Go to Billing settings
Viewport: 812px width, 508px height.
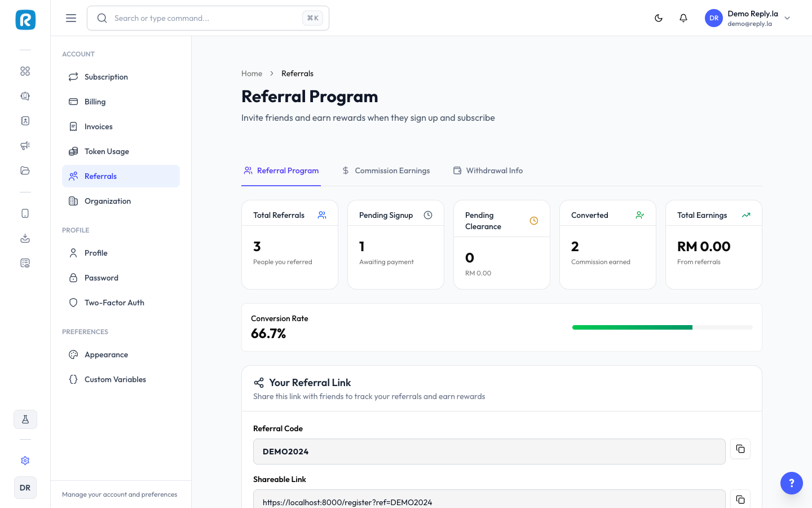121,102
